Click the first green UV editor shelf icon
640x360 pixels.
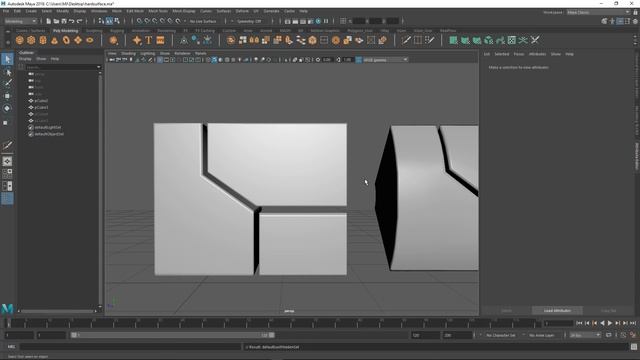453,40
